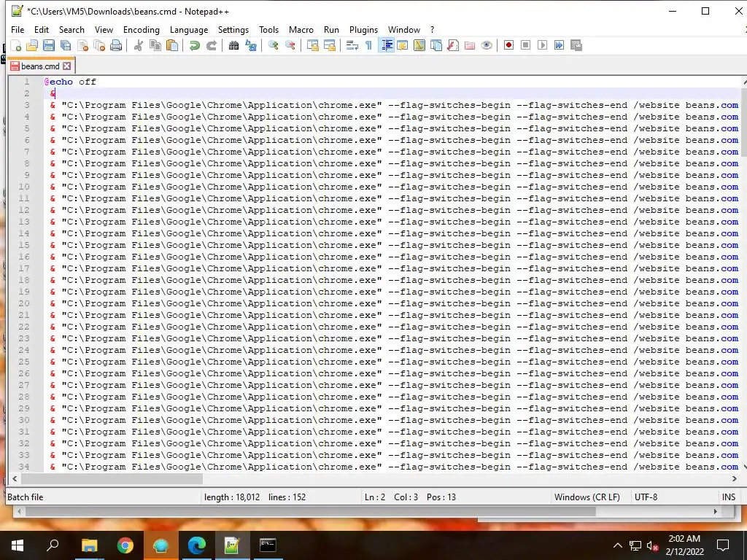
Task: Open Command Prompt from the taskbar
Action: 268,545
